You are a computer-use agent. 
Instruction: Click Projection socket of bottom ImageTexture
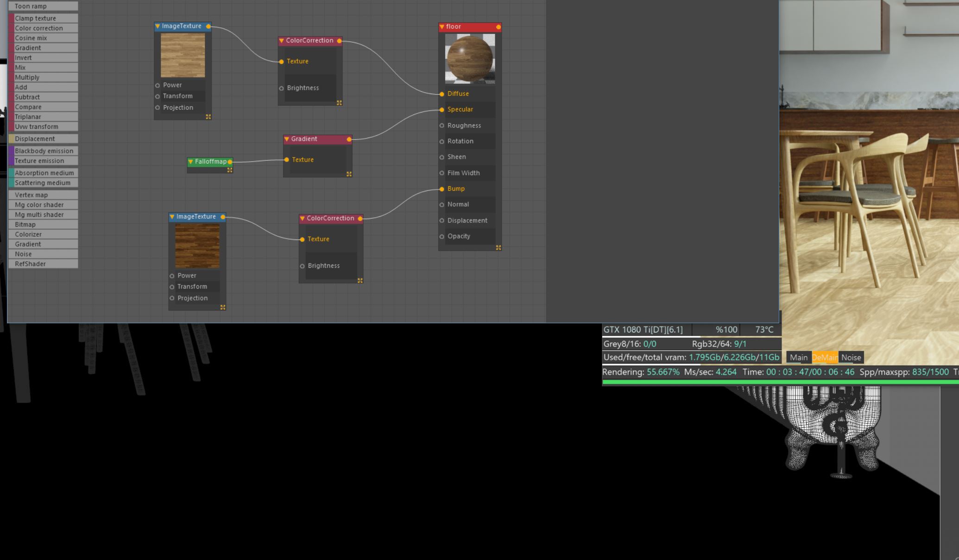(x=172, y=298)
